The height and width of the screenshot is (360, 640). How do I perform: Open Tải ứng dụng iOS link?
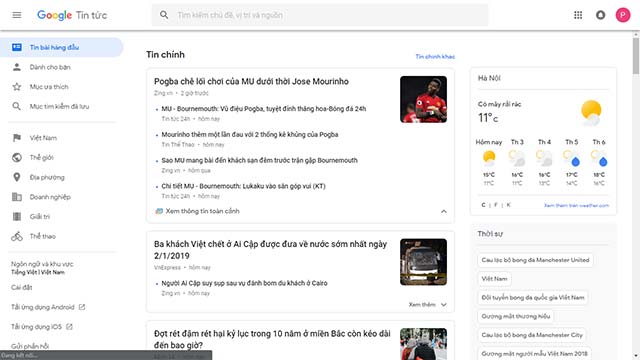coord(36,327)
